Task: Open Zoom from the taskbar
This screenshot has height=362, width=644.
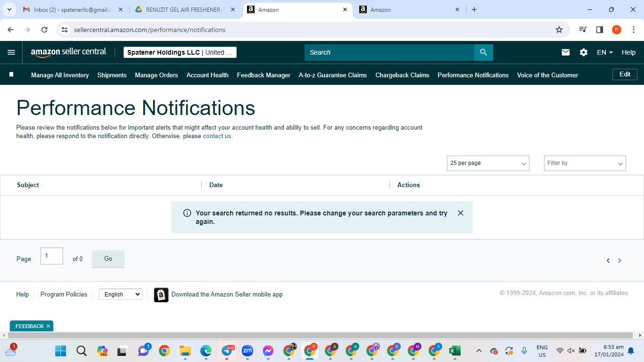Action: pos(247,351)
